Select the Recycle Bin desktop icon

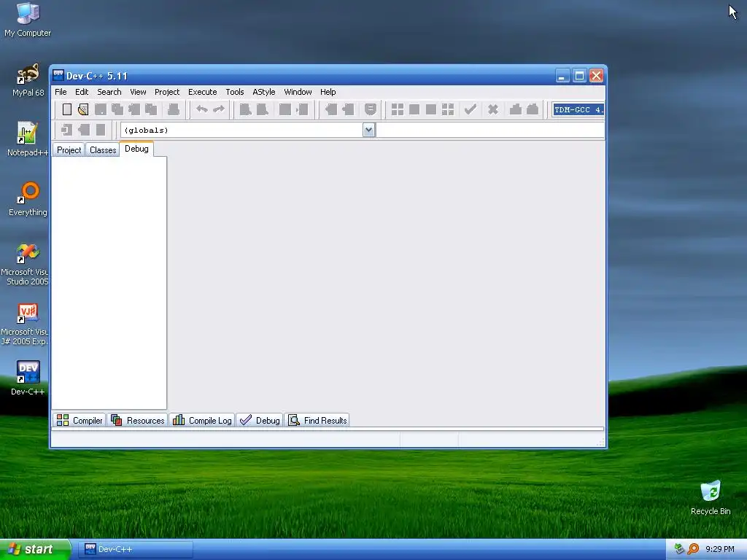pyautogui.click(x=711, y=497)
